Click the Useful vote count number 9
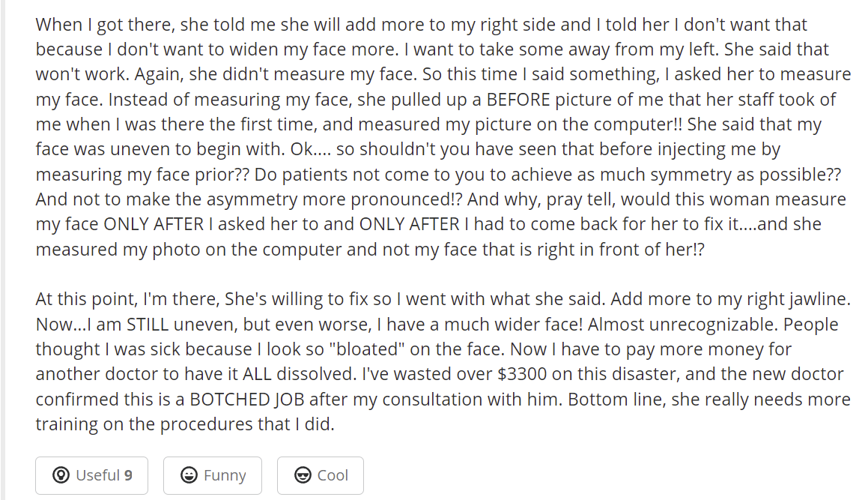 tap(129, 475)
